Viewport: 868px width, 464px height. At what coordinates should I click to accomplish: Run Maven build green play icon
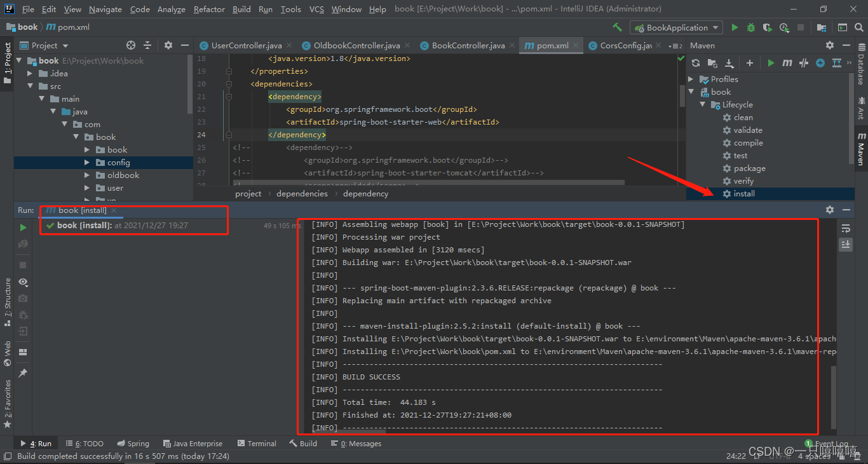coord(771,63)
